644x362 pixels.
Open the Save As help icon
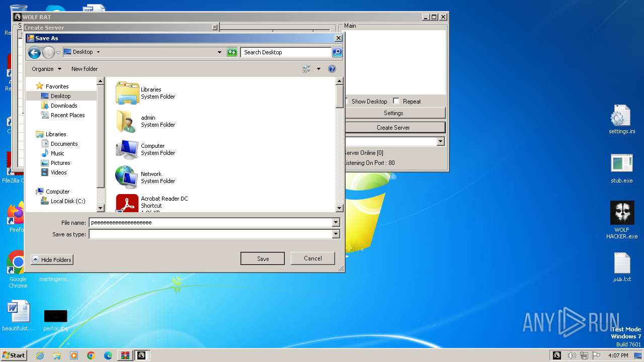[x=332, y=69]
